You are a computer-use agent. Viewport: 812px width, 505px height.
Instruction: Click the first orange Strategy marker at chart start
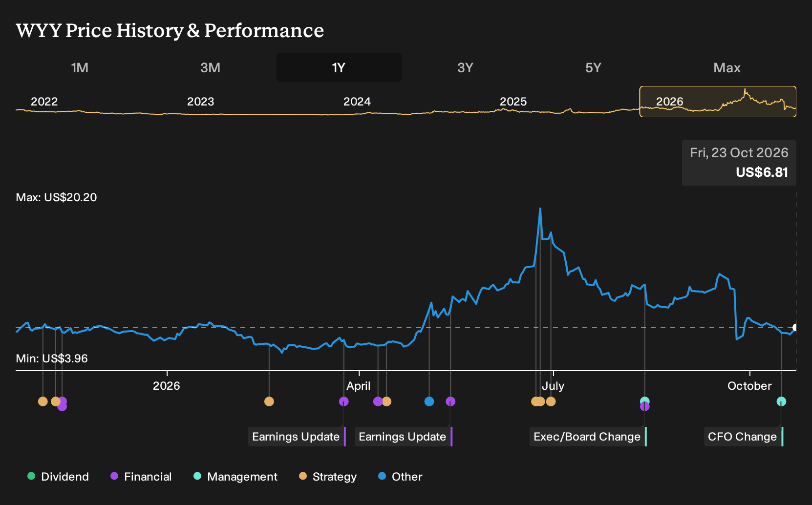tap(43, 401)
